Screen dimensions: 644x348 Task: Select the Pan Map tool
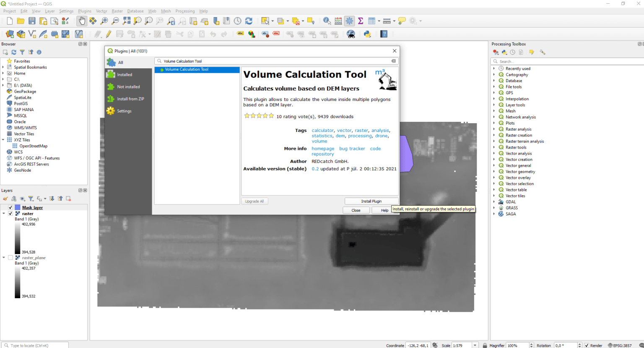(x=81, y=21)
